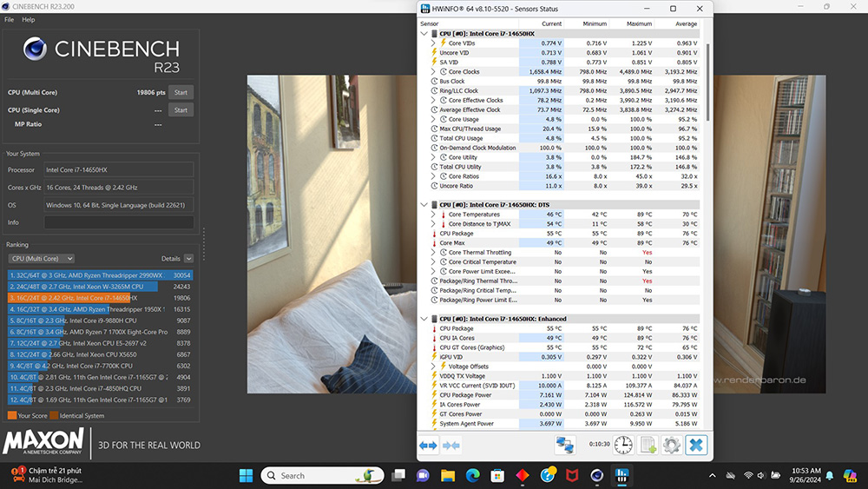868x489 pixels.
Task: Start the CPU (Single Core) benchmark
Action: (x=181, y=109)
